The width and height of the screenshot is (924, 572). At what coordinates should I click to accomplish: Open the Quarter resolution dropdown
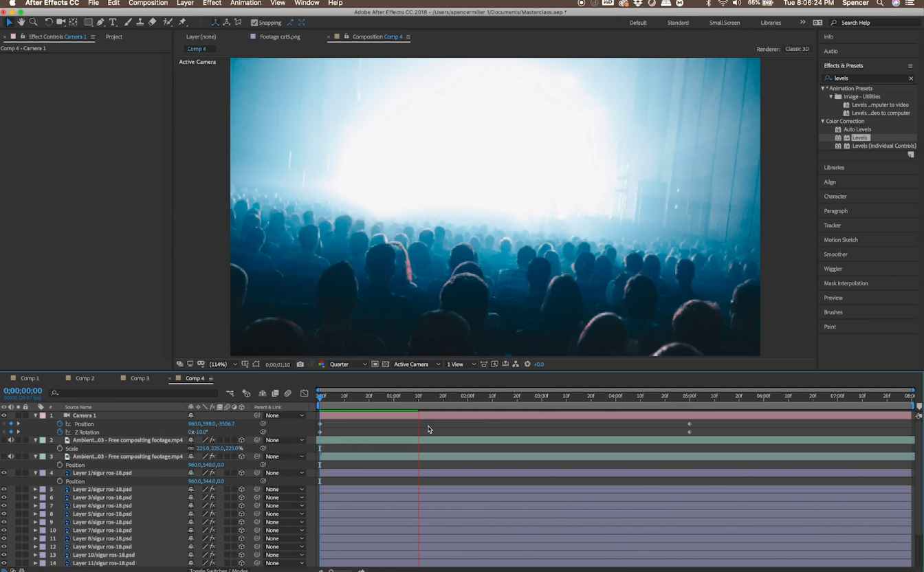tap(348, 364)
